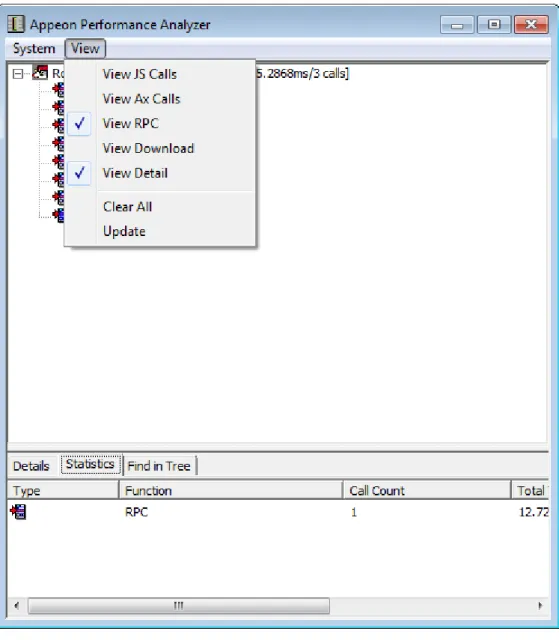The width and height of the screenshot is (559, 640).
Task: Click Update in View menu
Action: point(160,231)
